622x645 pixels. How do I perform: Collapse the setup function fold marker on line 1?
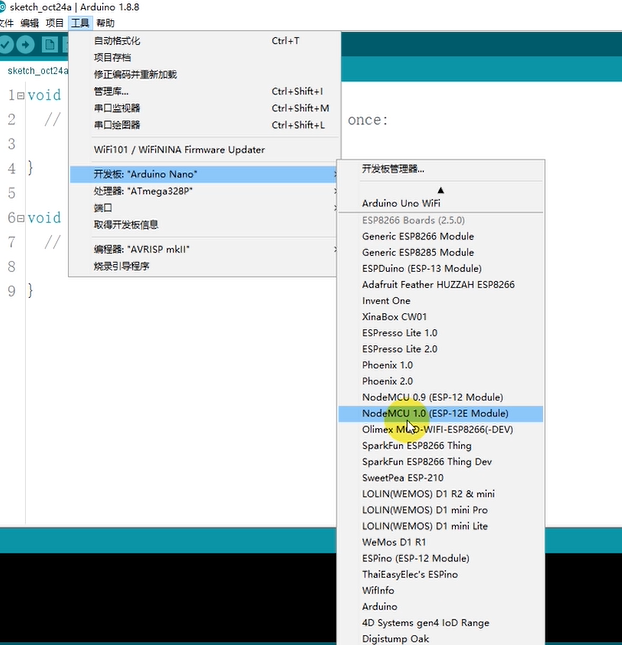[x=21, y=95]
